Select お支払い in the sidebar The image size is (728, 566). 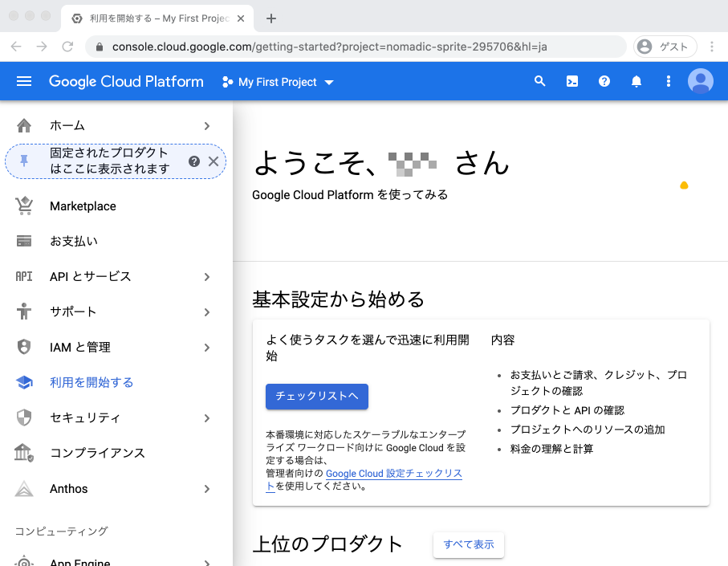74,241
